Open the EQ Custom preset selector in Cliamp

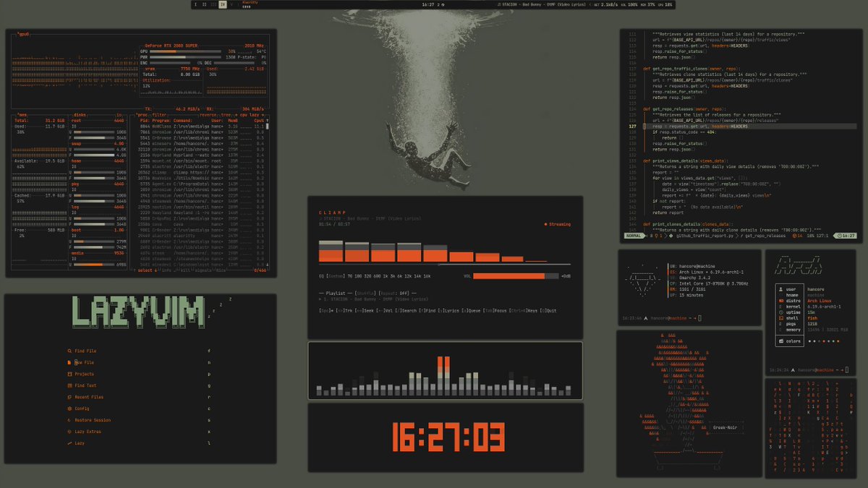[x=335, y=276]
